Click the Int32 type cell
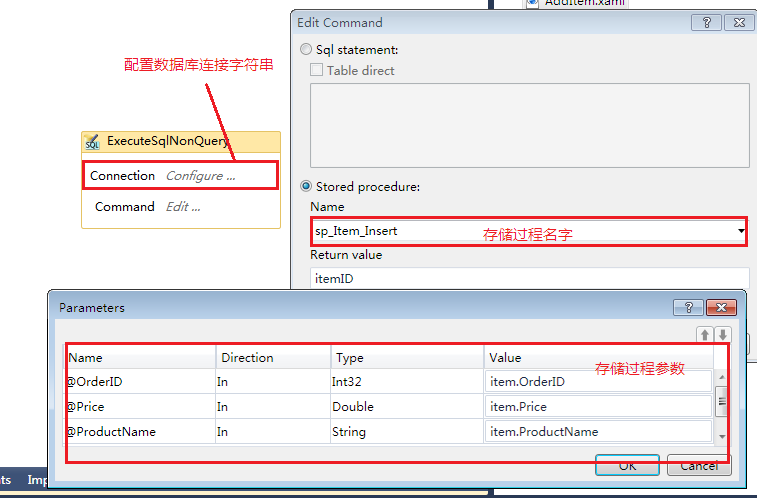This screenshot has height=498, width=757. pyautogui.click(x=407, y=382)
